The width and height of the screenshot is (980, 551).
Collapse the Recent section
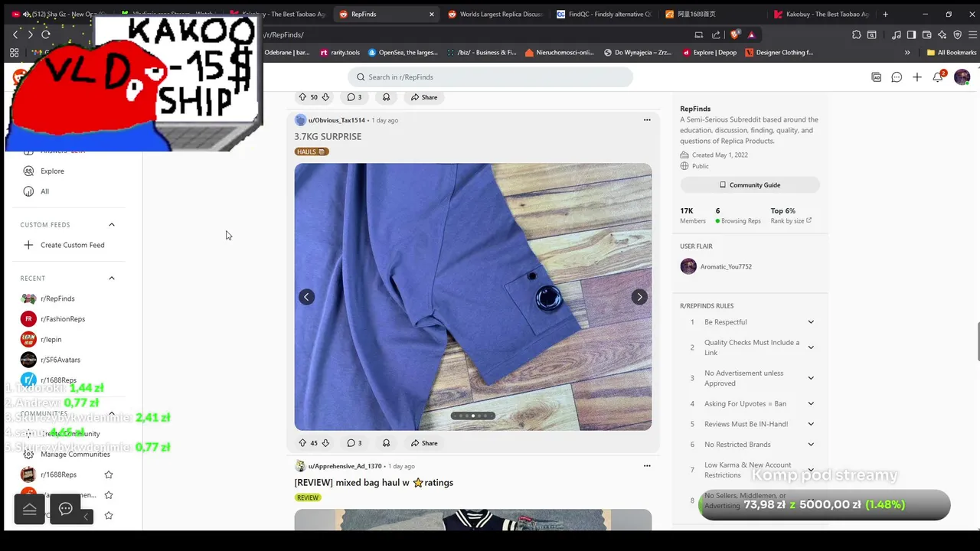[112, 279]
